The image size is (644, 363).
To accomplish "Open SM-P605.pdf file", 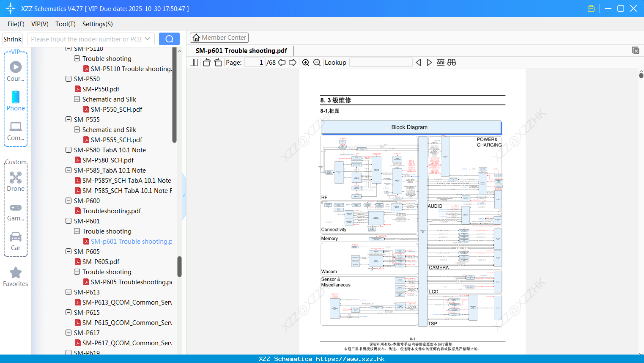I will (x=101, y=261).
